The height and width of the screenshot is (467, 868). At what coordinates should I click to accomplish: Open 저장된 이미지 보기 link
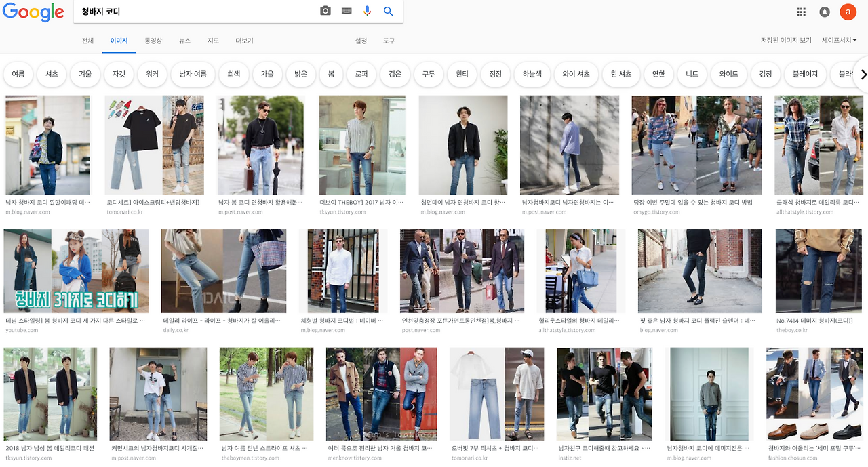[x=786, y=41]
